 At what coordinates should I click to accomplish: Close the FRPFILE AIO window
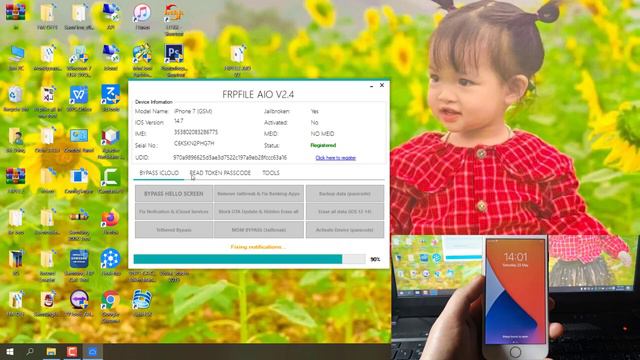382,85
